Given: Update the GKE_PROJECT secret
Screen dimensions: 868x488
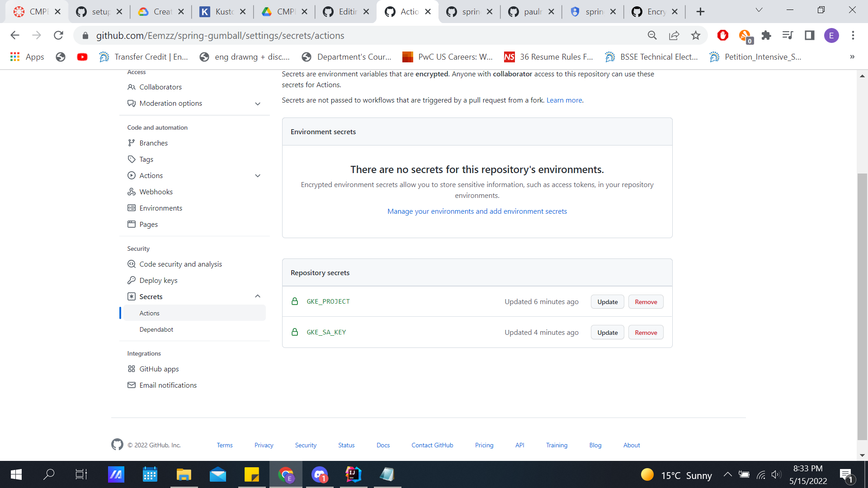Looking at the screenshot, I should click(607, 302).
